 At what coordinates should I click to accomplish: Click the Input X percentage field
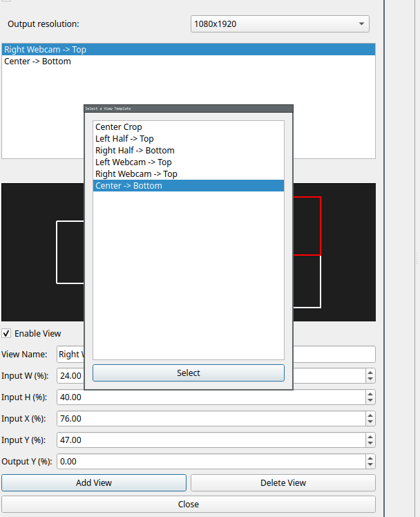pyautogui.click(x=207, y=419)
